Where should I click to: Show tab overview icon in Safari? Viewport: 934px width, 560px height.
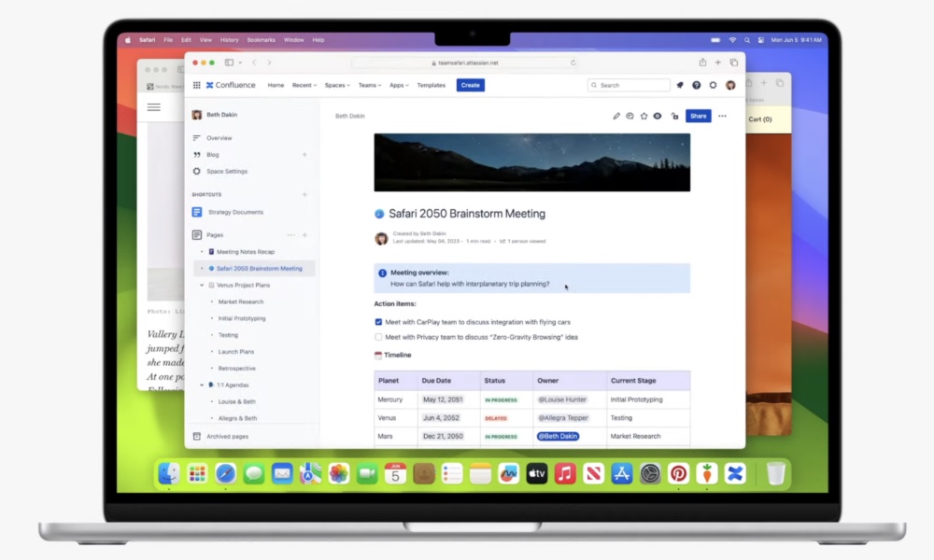tap(734, 63)
